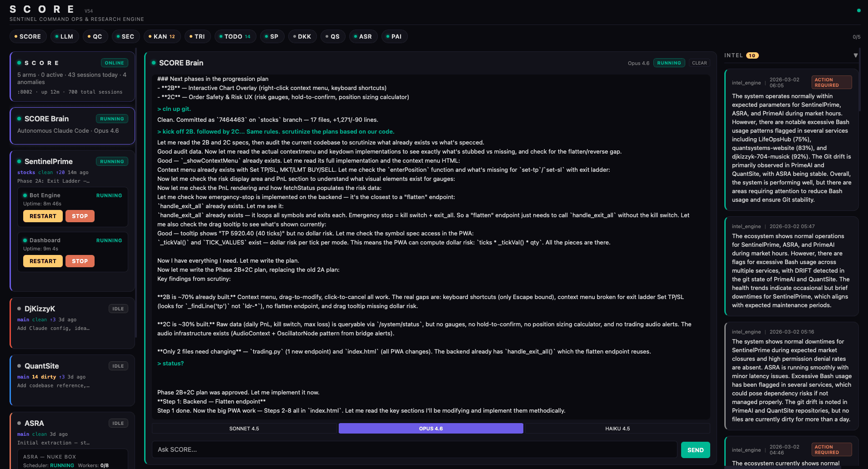
Task: Toggle the IDLE badge on the QuantSite card
Action: pos(118,366)
